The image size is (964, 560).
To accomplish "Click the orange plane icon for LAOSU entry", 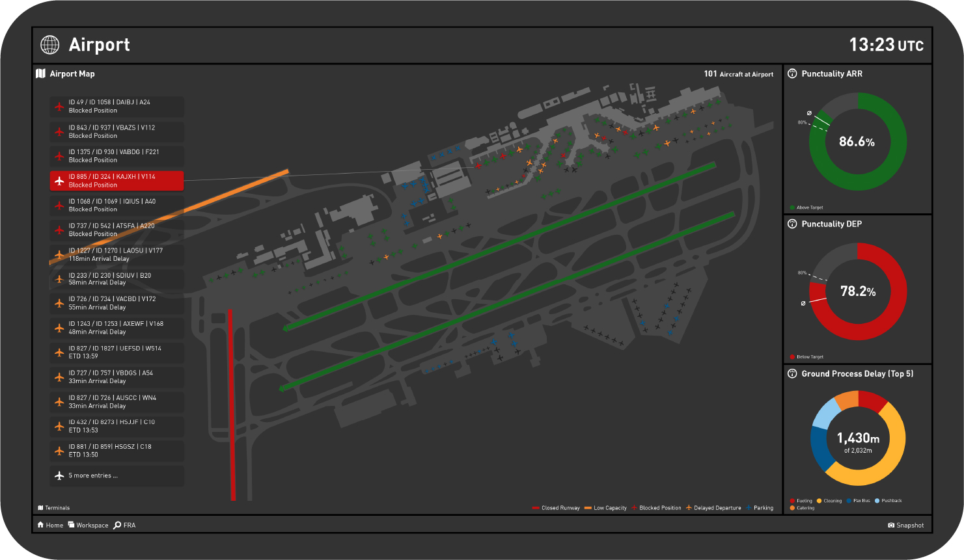I will pos(59,255).
